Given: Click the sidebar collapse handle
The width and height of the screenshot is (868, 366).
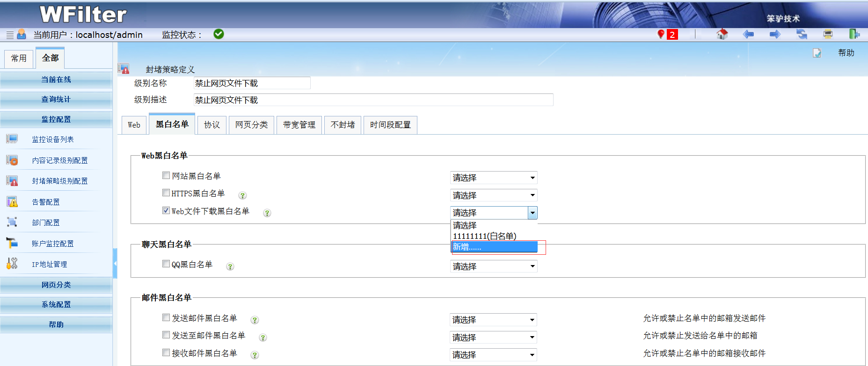Looking at the screenshot, I should [x=115, y=264].
